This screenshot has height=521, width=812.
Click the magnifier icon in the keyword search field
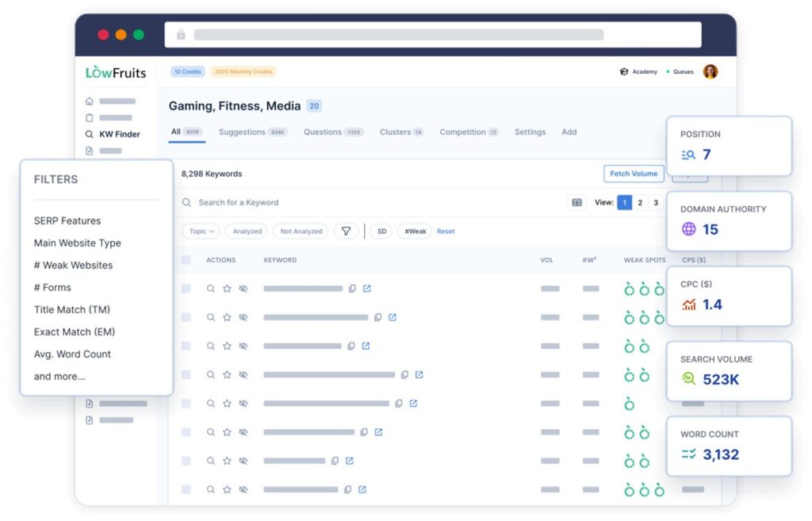click(186, 202)
